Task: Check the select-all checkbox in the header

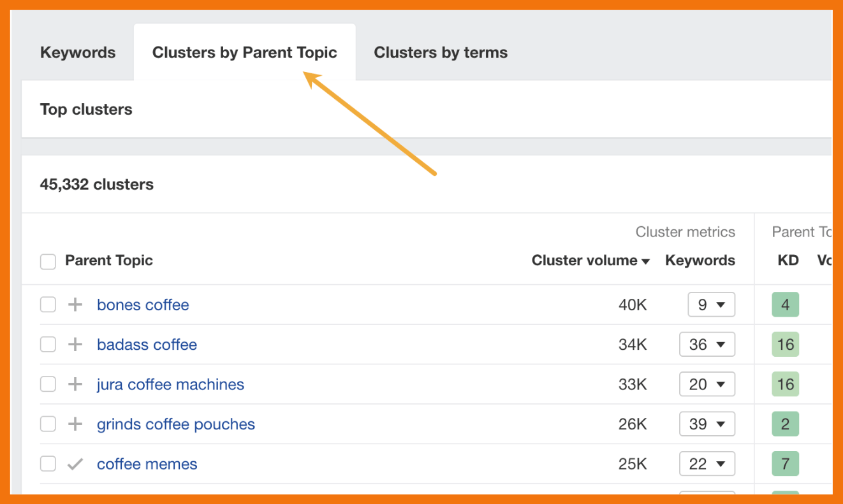Action: tap(48, 261)
